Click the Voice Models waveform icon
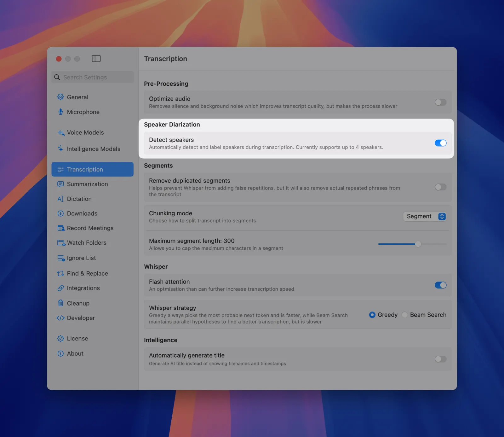Viewport: 504px width, 437px height. [61, 133]
